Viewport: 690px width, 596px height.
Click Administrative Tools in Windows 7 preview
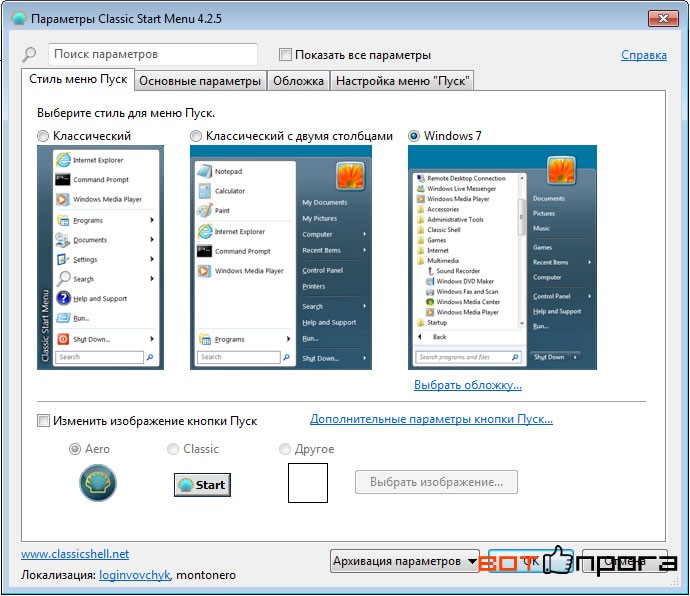(455, 220)
